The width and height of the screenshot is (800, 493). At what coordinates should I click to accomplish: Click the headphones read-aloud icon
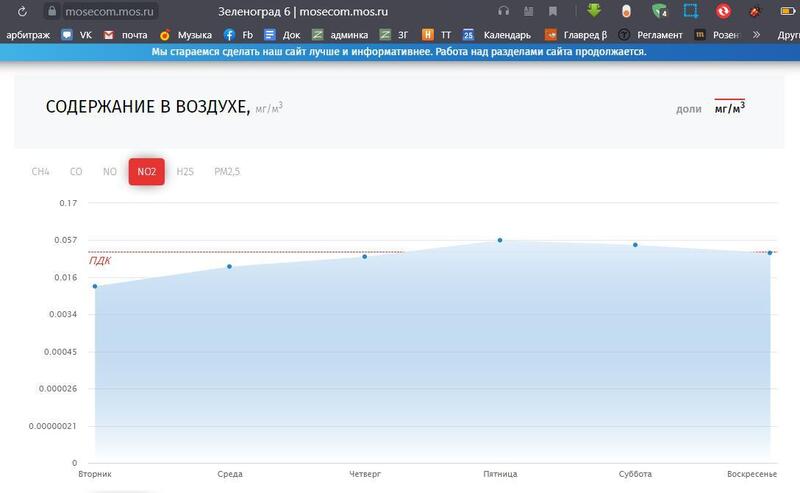tap(503, 11)
